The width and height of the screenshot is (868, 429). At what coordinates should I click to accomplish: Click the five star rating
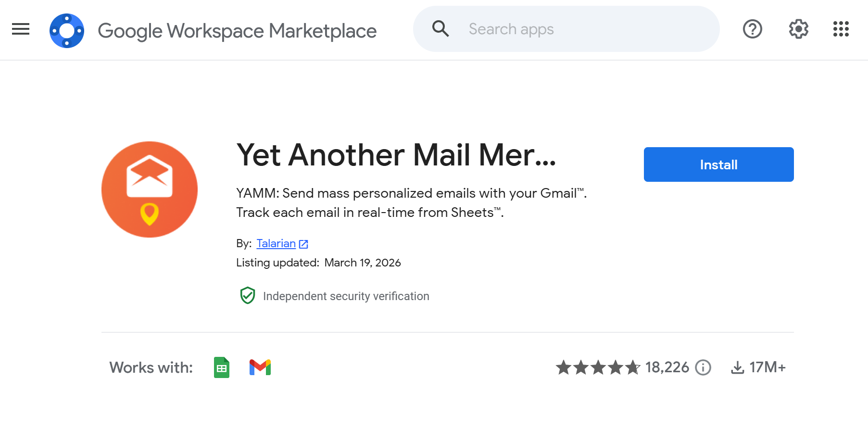coord(598,367)
